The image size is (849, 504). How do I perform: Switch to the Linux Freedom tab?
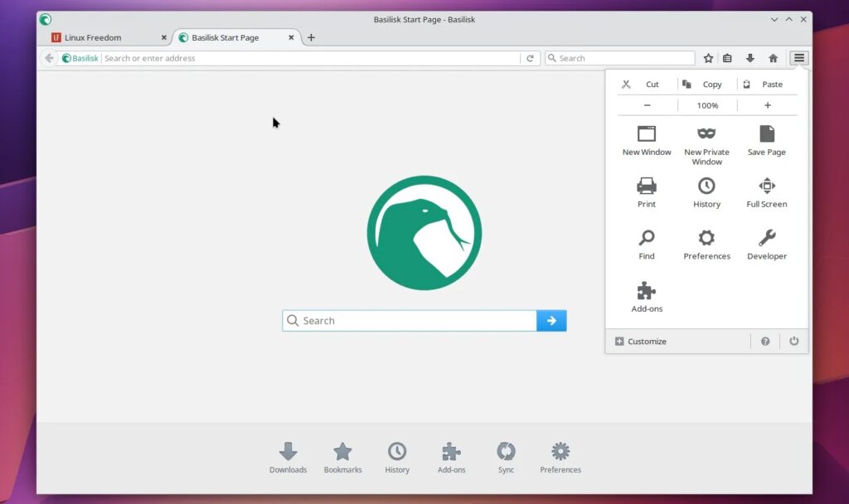[102, 37]
